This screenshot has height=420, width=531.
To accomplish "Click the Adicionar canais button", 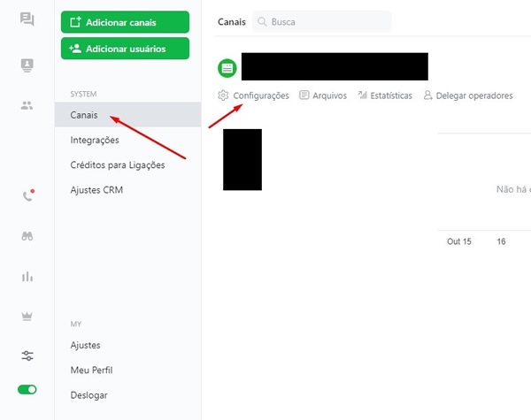I will 125,22.
